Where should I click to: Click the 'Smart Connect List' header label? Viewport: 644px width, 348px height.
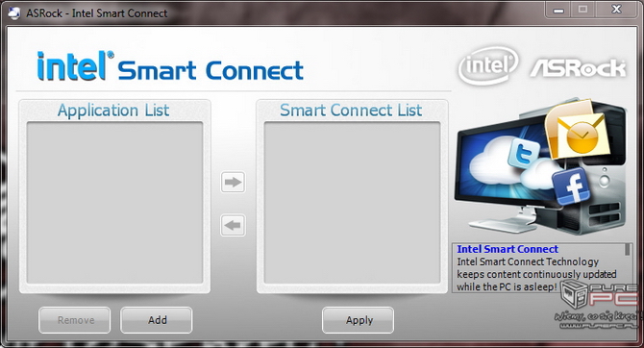coord(351,111)
